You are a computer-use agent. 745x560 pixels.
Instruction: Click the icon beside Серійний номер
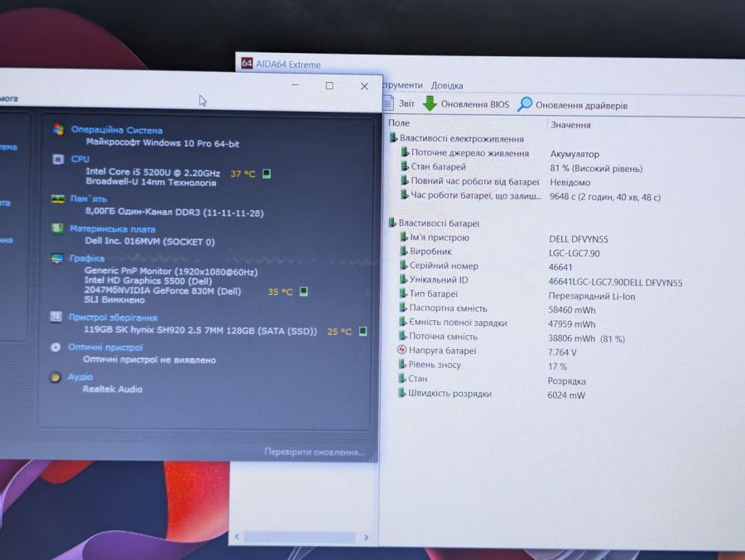tap(403, 265)
